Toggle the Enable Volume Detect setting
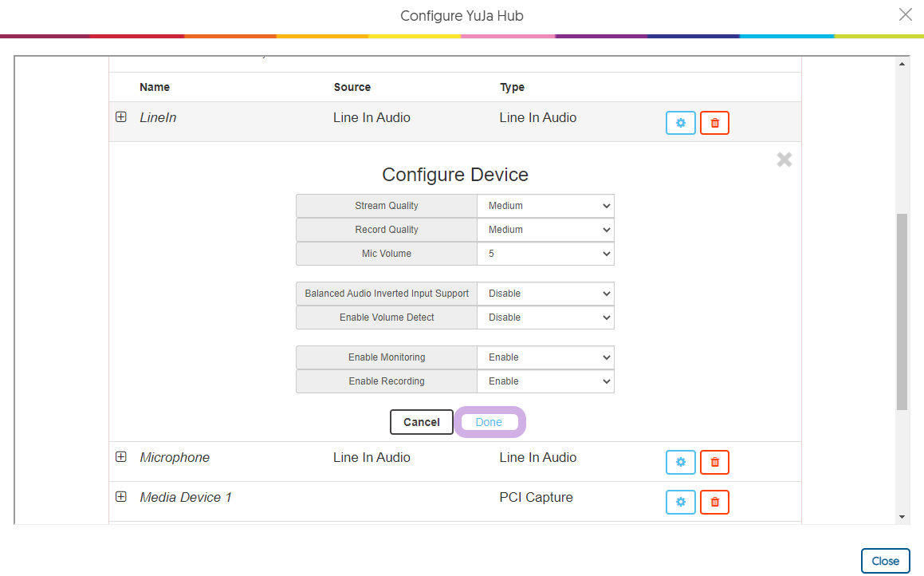 (546, 318)
